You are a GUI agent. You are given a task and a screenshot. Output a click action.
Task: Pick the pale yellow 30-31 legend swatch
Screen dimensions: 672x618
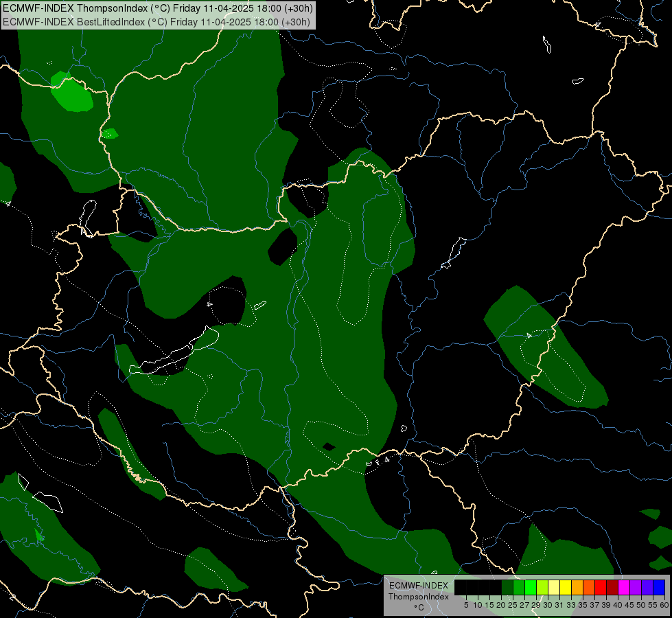554,587
